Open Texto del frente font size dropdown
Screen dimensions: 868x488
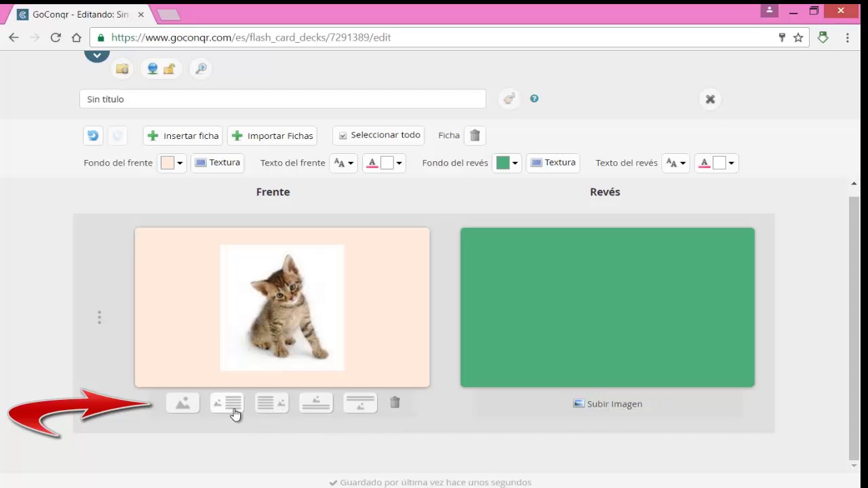pos(343,163)
